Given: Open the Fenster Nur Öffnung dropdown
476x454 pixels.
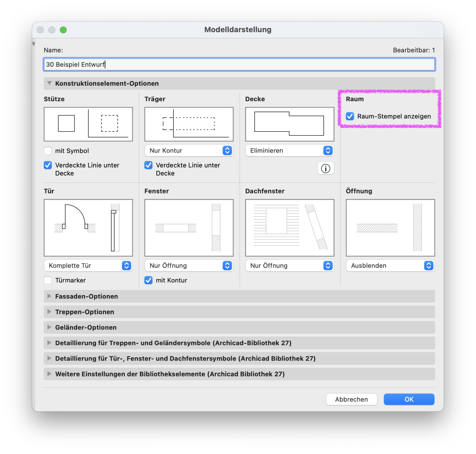Looking at the screenshot, I should click(x=189, y=266).
